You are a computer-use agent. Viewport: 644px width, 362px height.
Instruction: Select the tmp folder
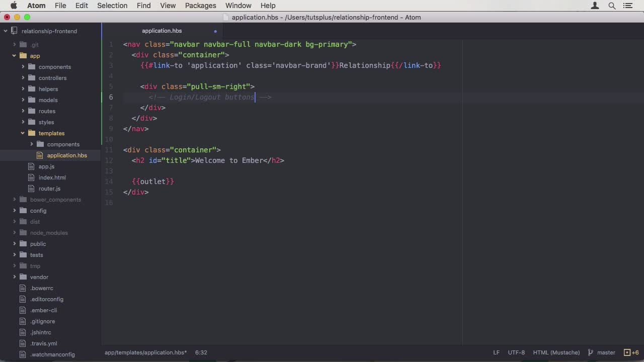35,266
